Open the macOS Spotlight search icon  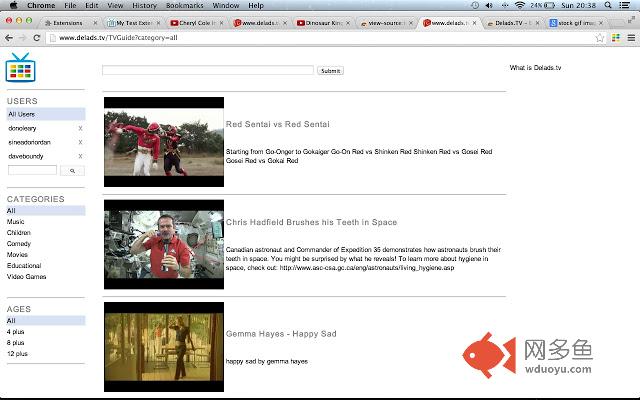click(611, 5)
